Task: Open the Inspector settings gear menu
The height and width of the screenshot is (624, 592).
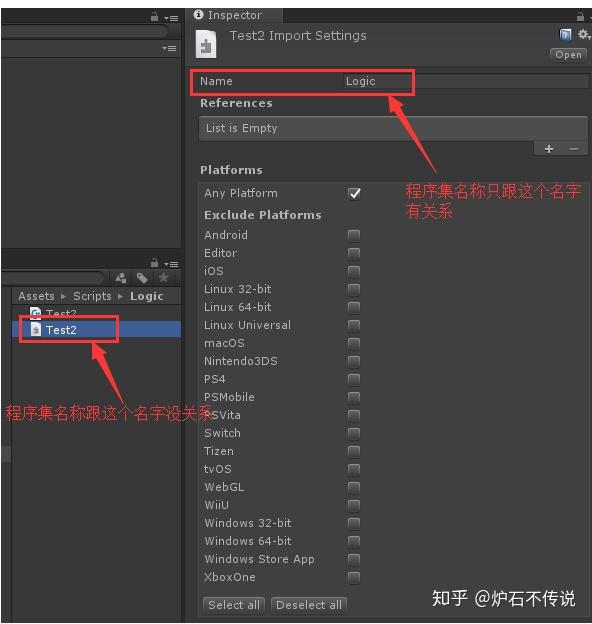Action: [x=584, y=35]
